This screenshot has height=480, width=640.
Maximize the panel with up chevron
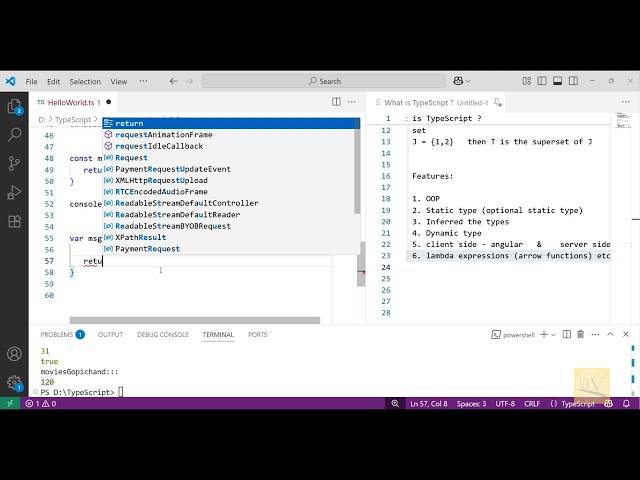[610, 334]
